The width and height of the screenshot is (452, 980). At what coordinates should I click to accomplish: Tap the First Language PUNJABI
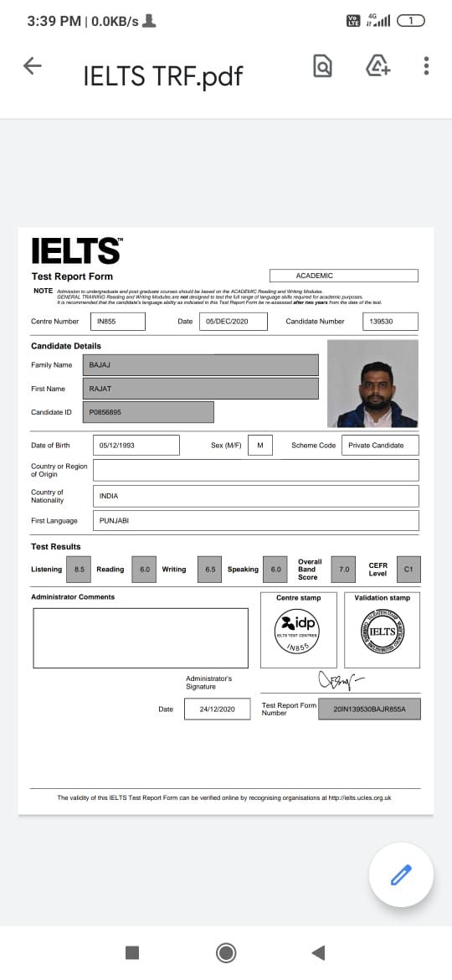tap(256, 521)
